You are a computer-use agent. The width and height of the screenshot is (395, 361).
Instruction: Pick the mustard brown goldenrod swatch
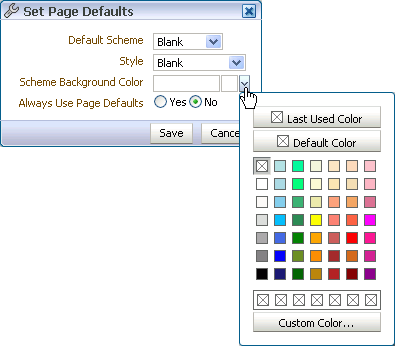316,274
